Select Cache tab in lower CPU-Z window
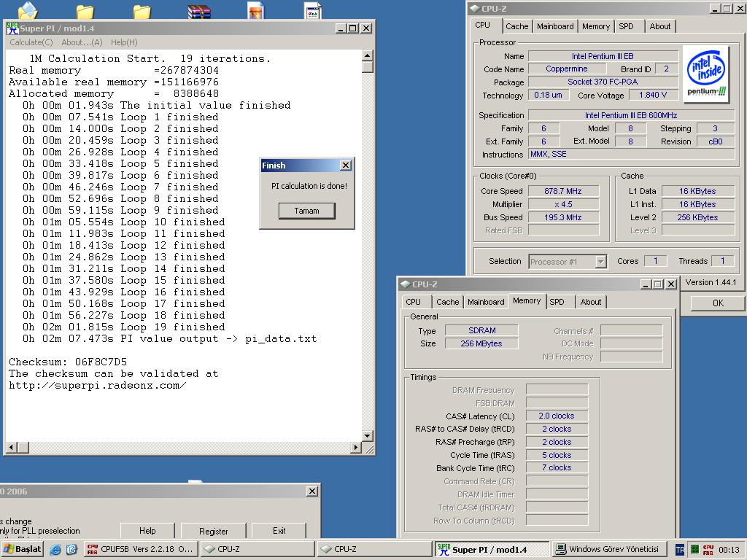 pos(447,302)
